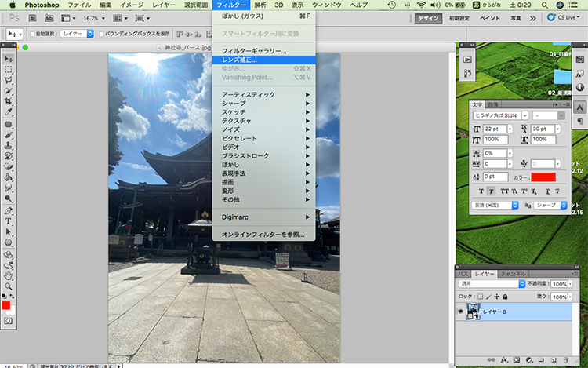Select the Pen tool
This screenshot has width=588, height=368.
[x=9, y=211]
